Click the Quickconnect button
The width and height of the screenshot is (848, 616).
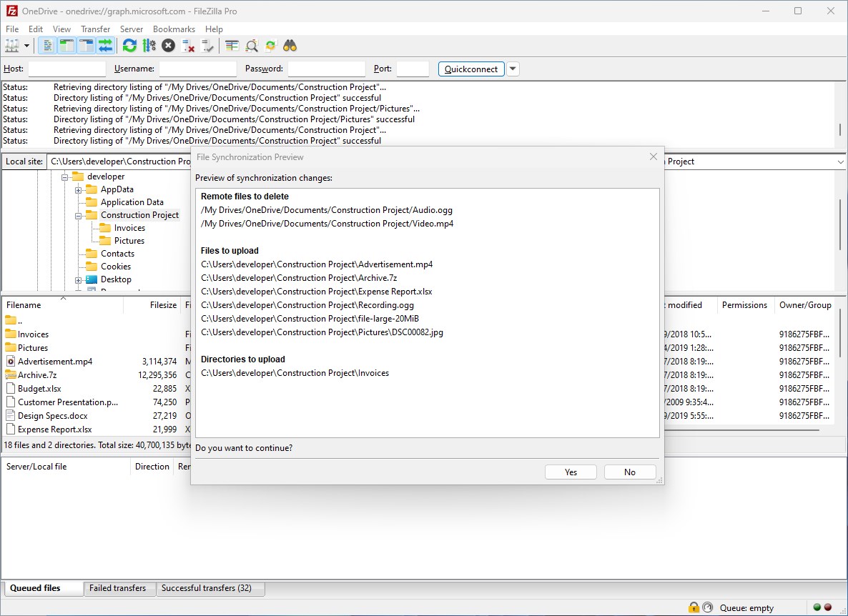click(470, 69)
